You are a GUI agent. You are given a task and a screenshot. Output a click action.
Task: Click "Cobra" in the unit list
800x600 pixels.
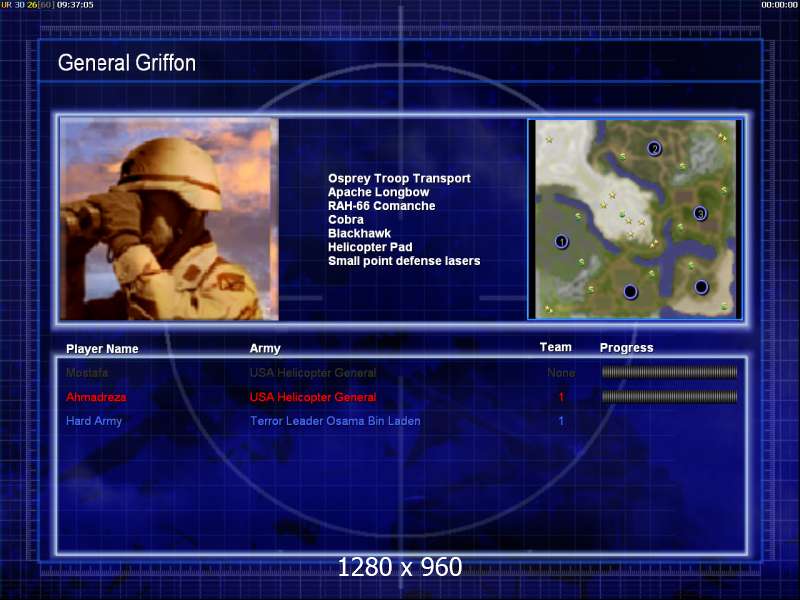pyautogui.click(x=345, y=219)
